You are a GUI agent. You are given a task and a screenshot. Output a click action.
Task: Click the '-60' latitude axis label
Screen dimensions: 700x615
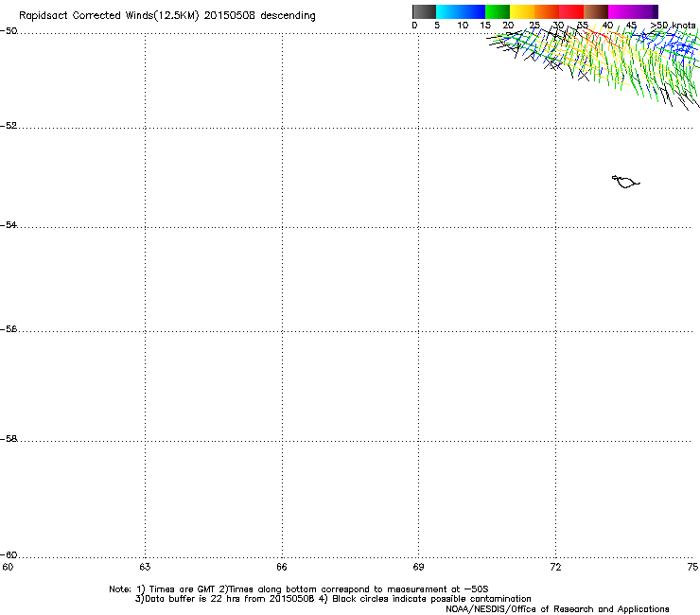click(x=9, y=554)
